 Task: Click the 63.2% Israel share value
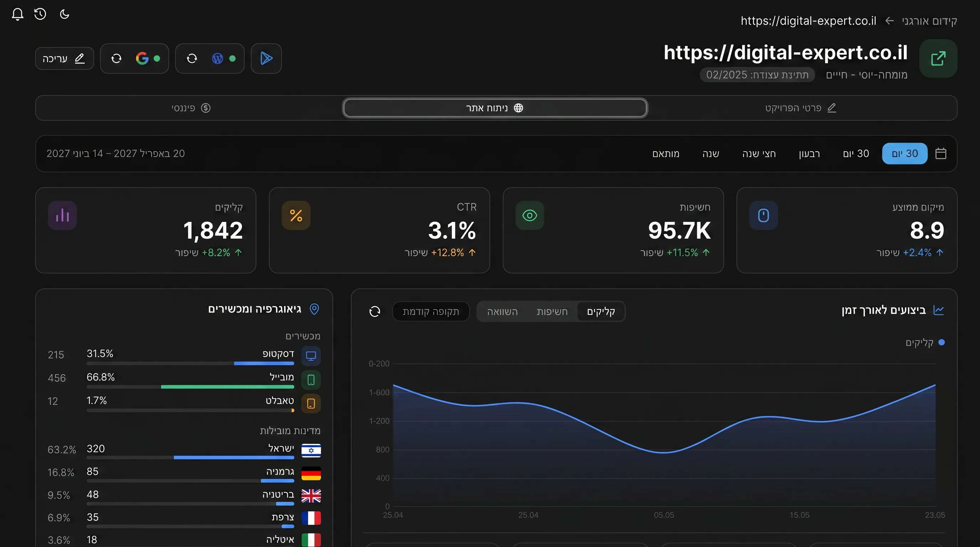62,450
